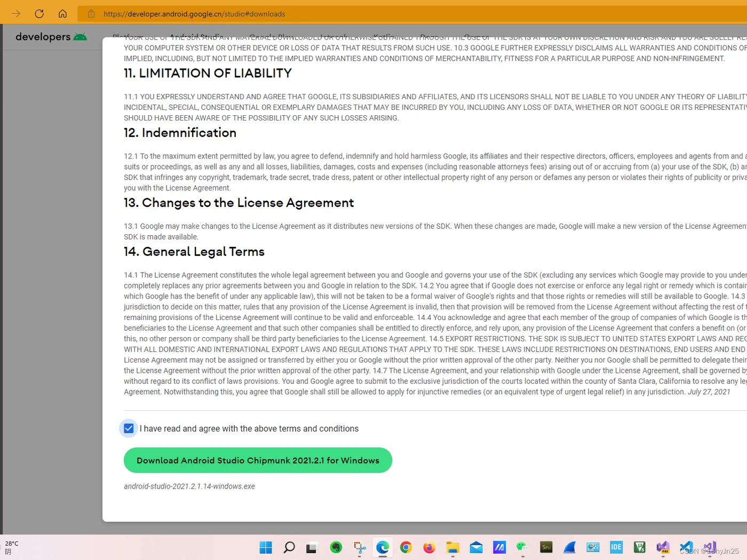Open Visual Studio Preview from the taskbar
This screenshot has height=560, width=747.
click(663, 547)
